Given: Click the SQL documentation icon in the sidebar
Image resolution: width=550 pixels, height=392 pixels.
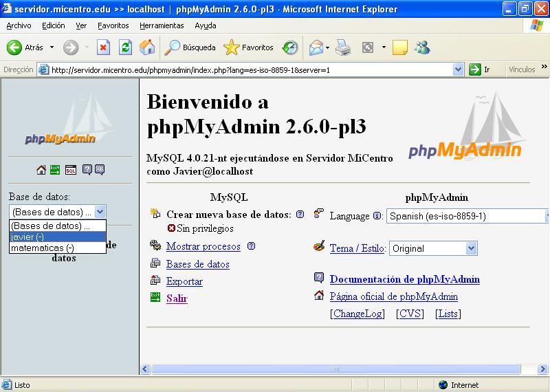Looking at the screenshot, I should [x=100, y=170].
